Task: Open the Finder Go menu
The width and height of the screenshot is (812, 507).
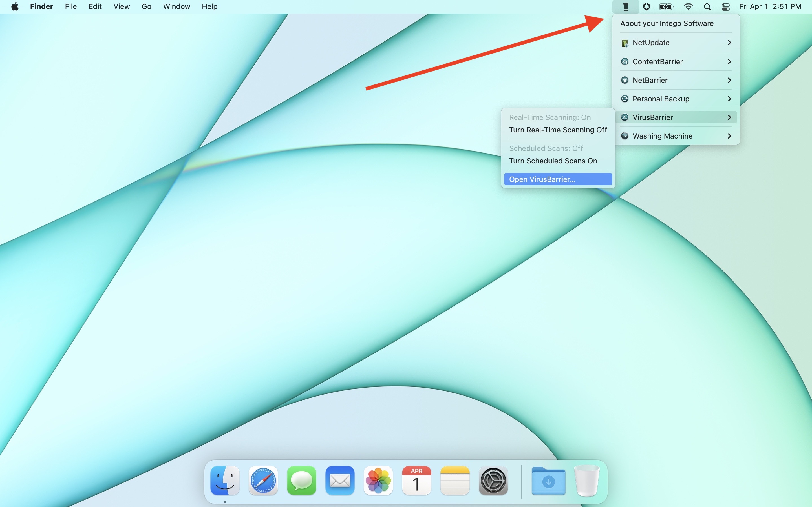Action: [x=146, y=7]
